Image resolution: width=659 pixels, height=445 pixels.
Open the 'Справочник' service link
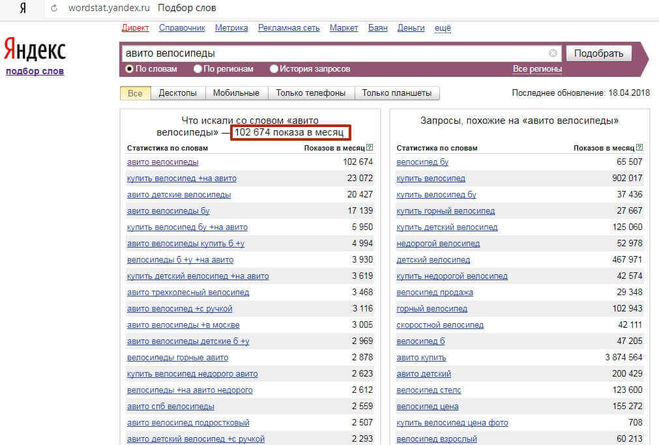182,28
